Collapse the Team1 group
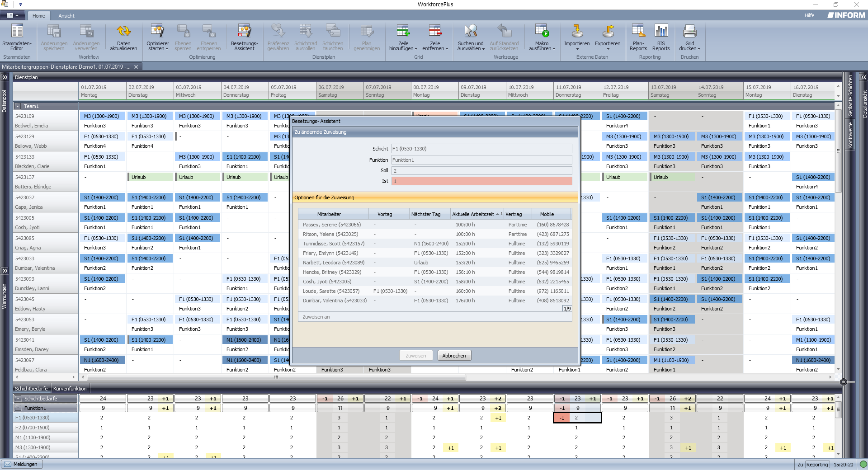 (x=18, y=107)
